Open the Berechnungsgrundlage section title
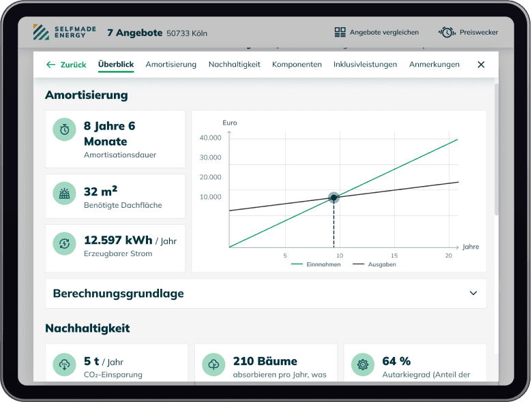This screenshot has width=532, height=402. click(118, 294)
